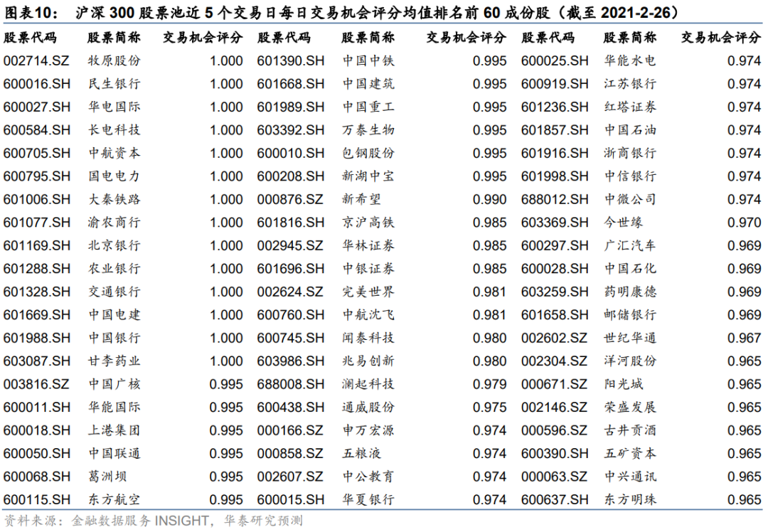Click the stock name 古井贡酒
The image size is (768, 532).
click(x=630, y=430)
